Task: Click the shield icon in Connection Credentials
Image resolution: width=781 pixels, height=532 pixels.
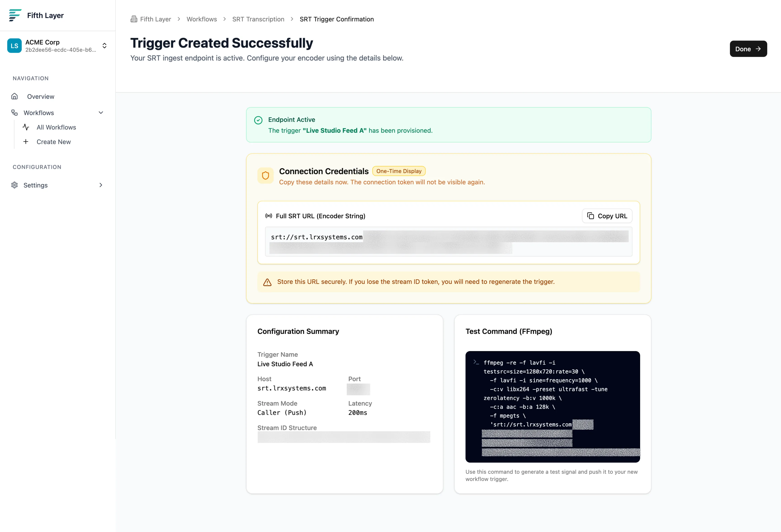Action: (x=265, y=176)
